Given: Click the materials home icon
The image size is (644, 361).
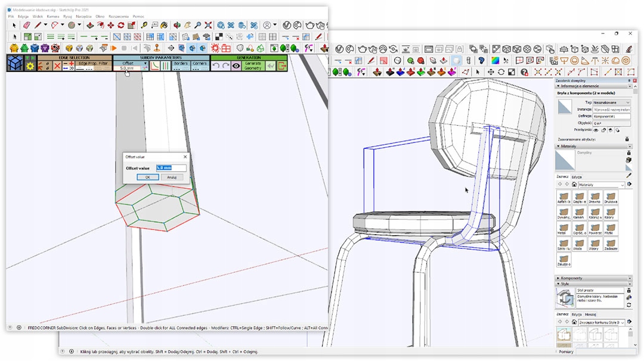Looking at the screenshot, I should pyautogui.click(x=574, y=185).
